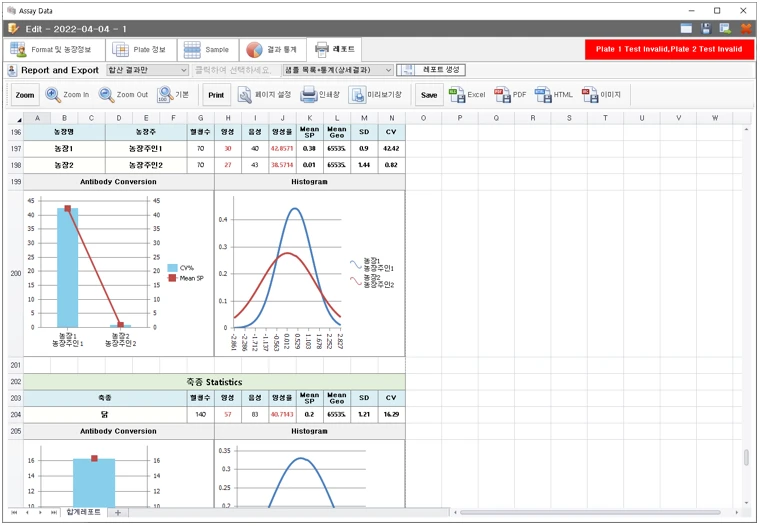Screen dimensions: 760x526
Task: Click the Zoom button
Action: (x=25, y=95)
